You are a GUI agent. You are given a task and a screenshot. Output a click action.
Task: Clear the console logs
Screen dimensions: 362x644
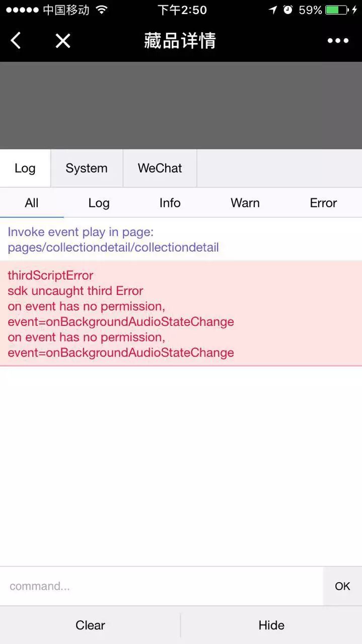pyautogui.click(x=90, y=625)
